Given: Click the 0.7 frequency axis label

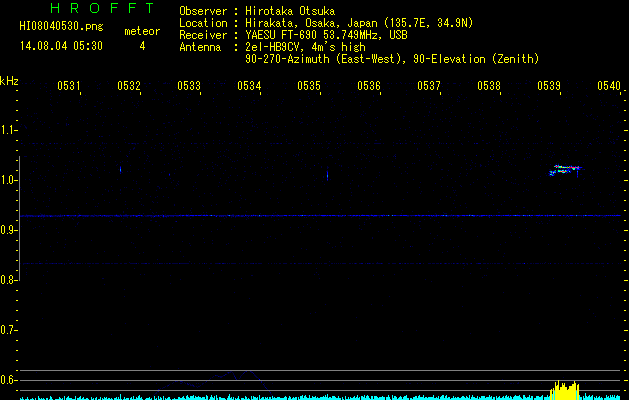Looking at the screenshot, I should click(x=8, y=330).
